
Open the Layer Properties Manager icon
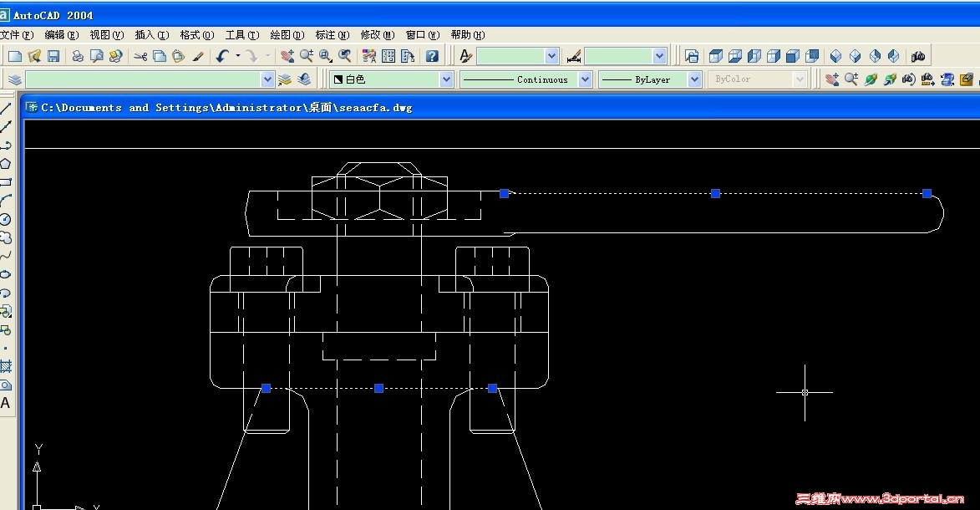point(15,79)
